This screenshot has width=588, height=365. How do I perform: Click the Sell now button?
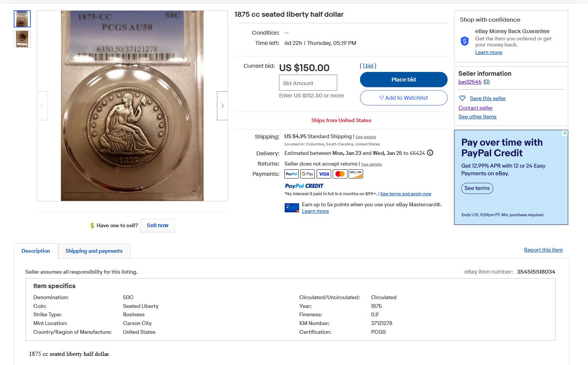(x=158, y=225)
